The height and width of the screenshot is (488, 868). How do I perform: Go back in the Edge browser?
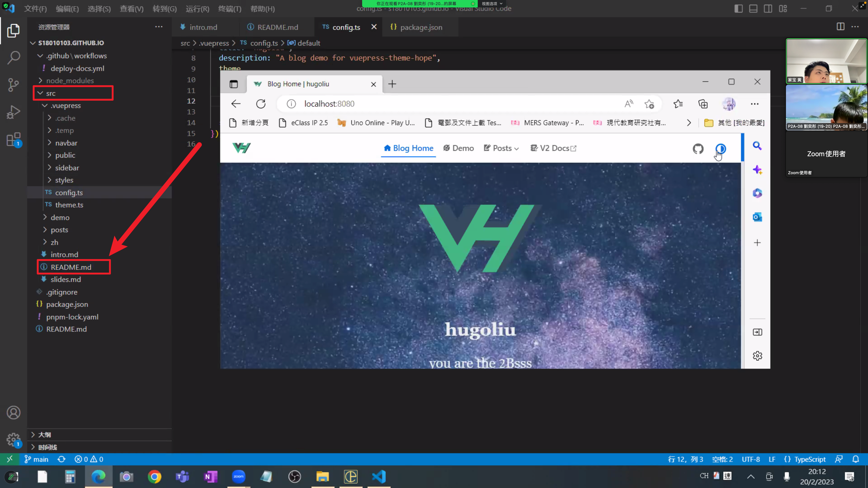pyautogui.click(x=236, y=104)
